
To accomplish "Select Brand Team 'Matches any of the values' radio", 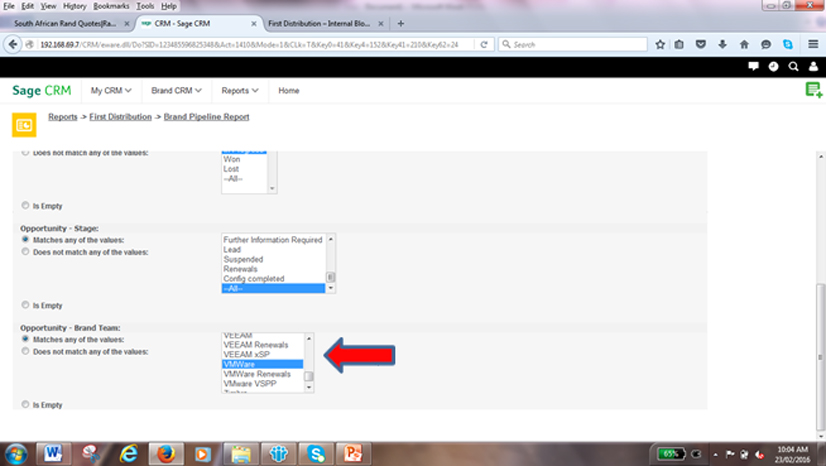I will pos(25,339).
